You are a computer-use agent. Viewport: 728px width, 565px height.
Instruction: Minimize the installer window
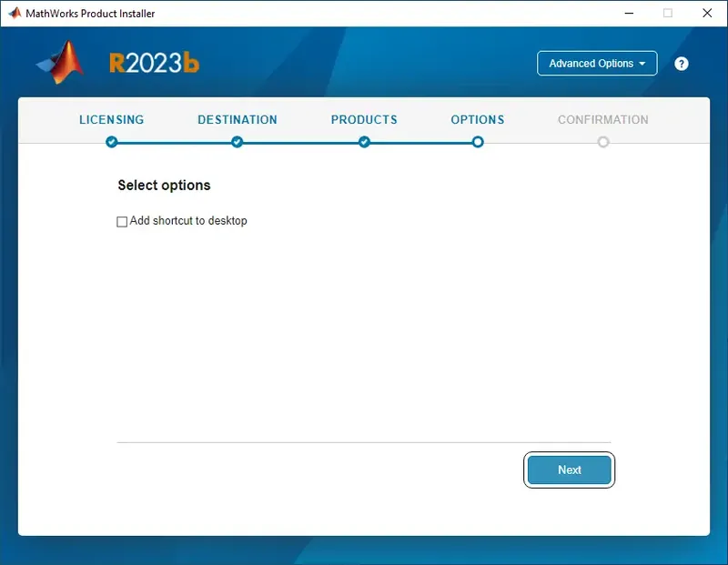pyautogui.click(x=630, y=13)
